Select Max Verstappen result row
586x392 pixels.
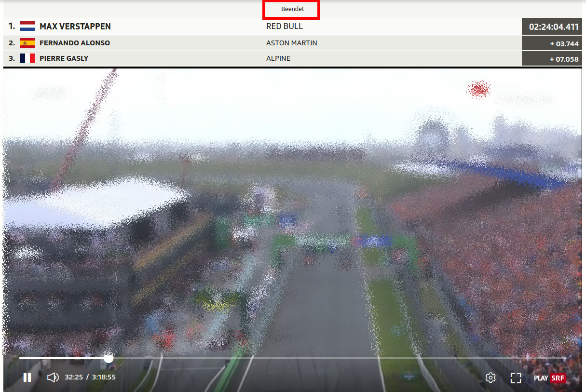(x=293, y=27)
